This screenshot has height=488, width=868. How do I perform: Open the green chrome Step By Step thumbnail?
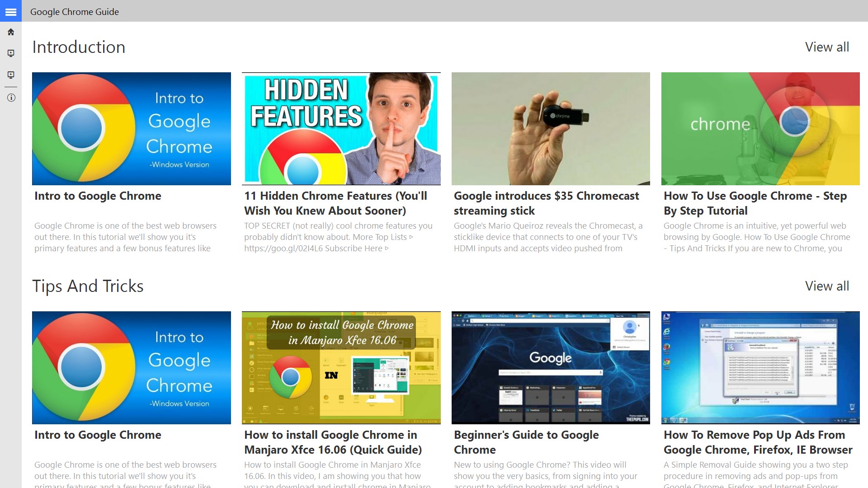click(760, 129)
